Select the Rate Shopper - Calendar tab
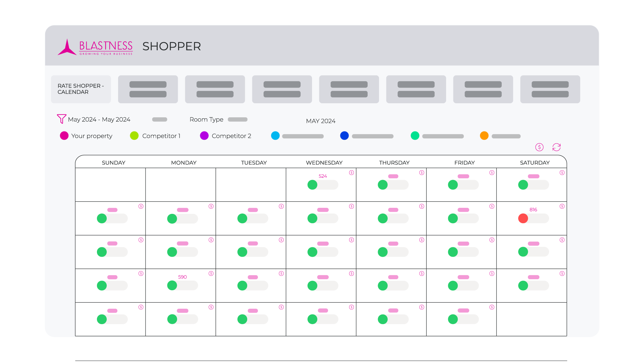This screenshot has height=362, width=644. click(x=81, y=89)
